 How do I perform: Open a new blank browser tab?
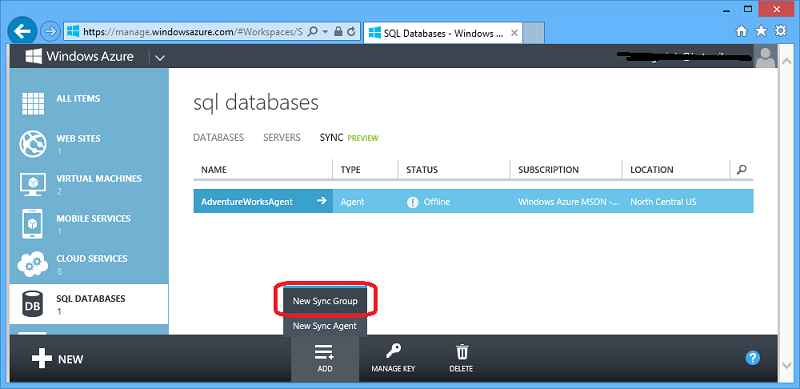point(534,33)
